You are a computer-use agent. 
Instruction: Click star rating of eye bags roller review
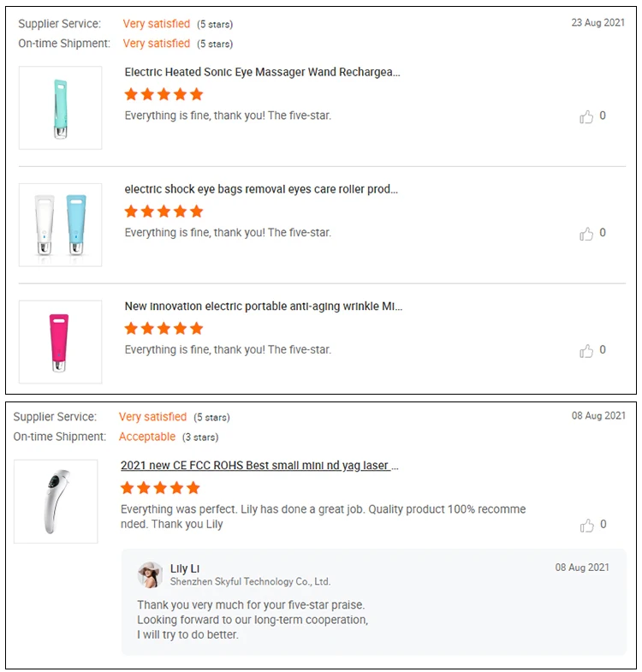pos(163,211)
